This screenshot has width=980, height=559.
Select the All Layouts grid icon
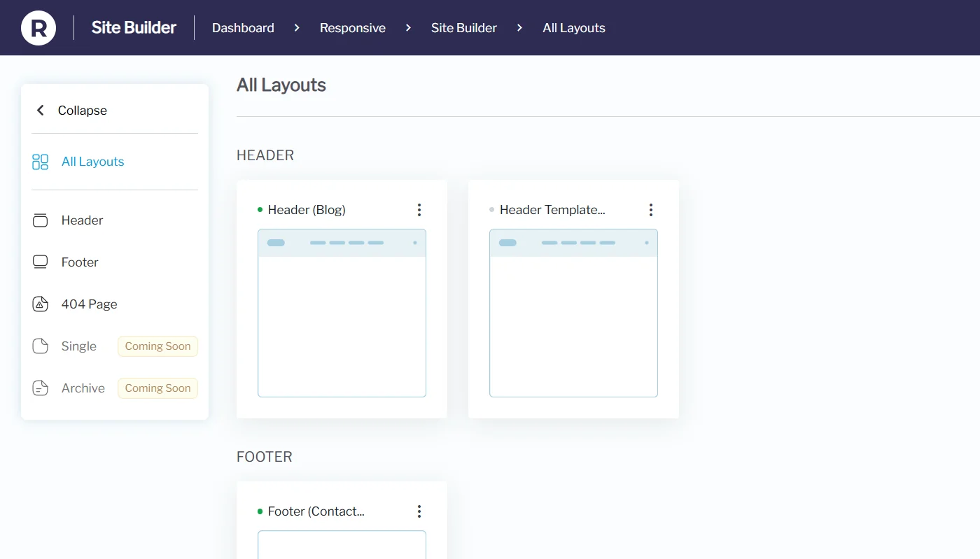pos(41,162)
